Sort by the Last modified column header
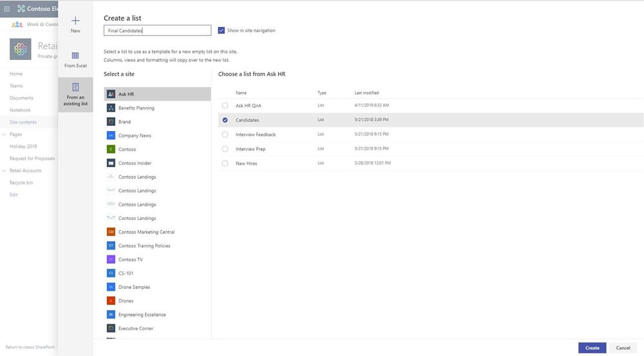This screenshot has width=644, height=356. [367, 93]
